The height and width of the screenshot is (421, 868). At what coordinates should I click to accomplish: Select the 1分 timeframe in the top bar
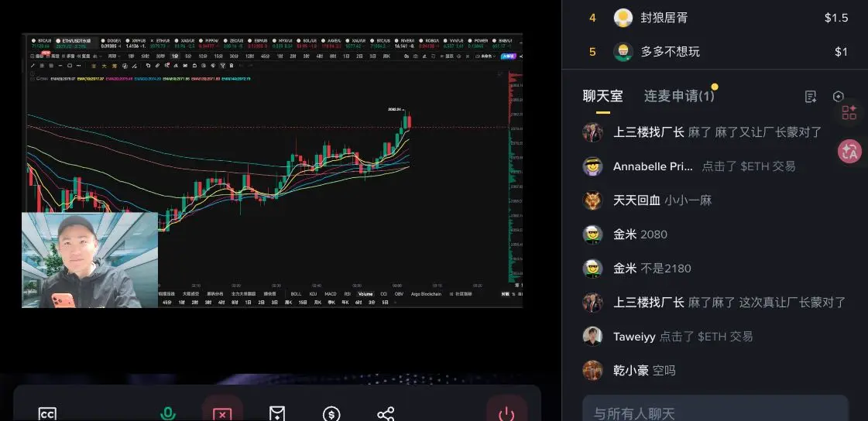pyautogui.click(x=175, y=56)
